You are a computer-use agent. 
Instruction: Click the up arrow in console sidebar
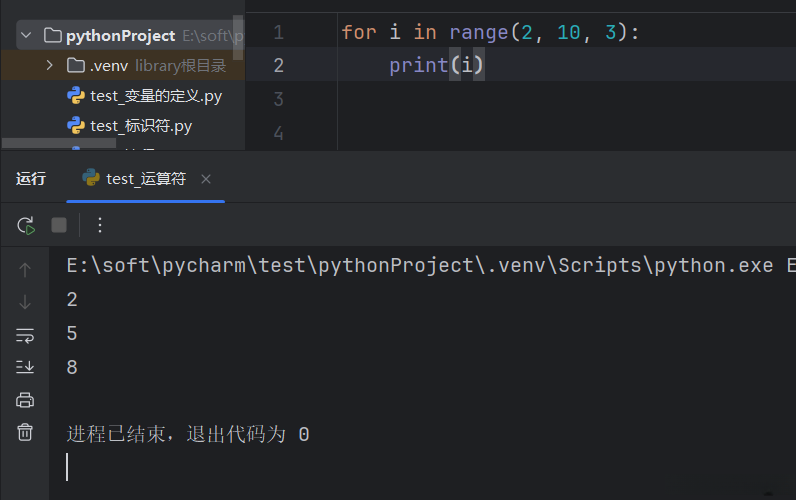click(x=25, y=269)
